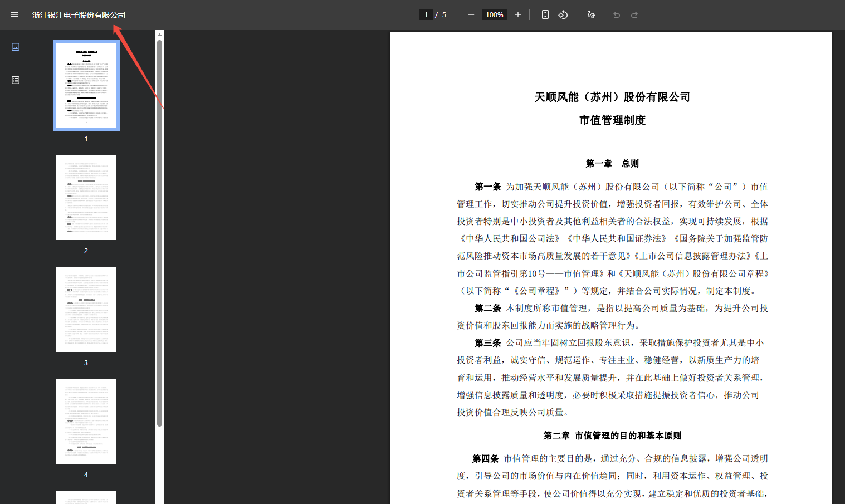Image resolution: width=845 pixels, height=504 pixels.
Task: Click the heading 市值管理制度 in the document
Action: [612, 120]
